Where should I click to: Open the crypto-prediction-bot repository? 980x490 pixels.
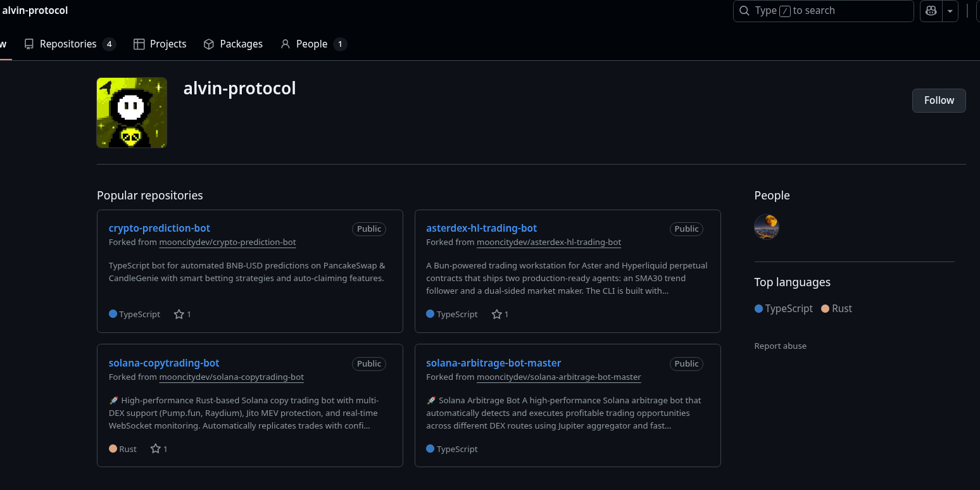point(159,228)
